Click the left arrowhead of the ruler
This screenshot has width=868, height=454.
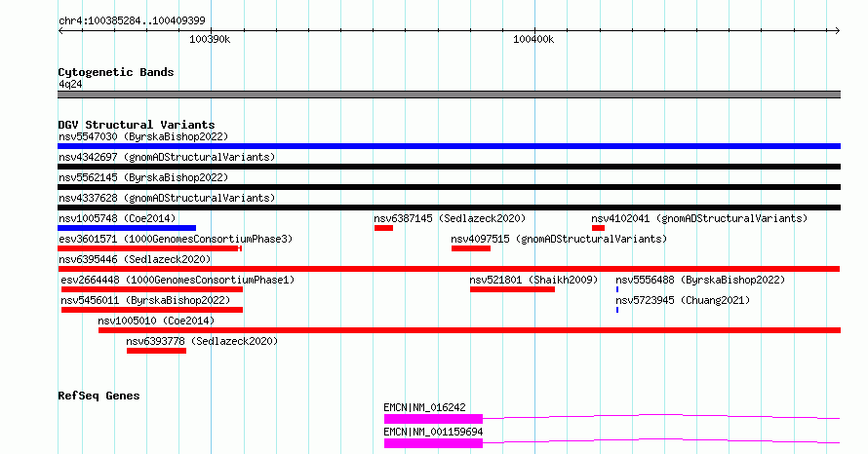[60, 30]
